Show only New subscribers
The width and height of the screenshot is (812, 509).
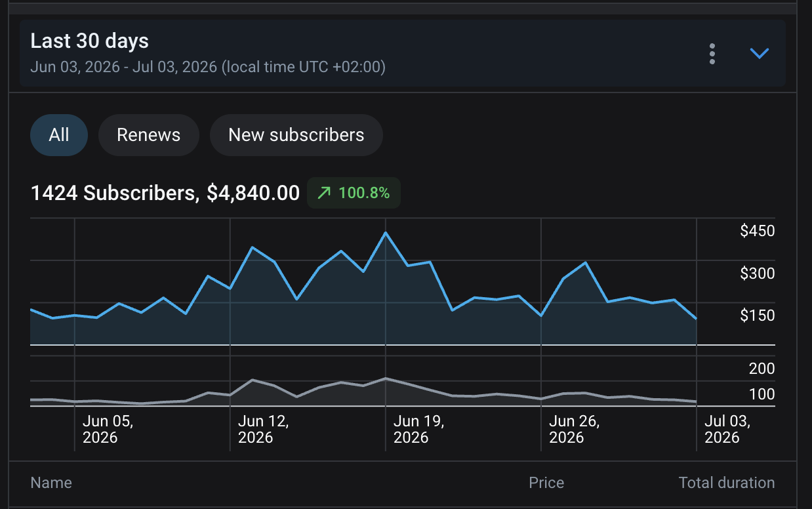[x=296, y=135]
